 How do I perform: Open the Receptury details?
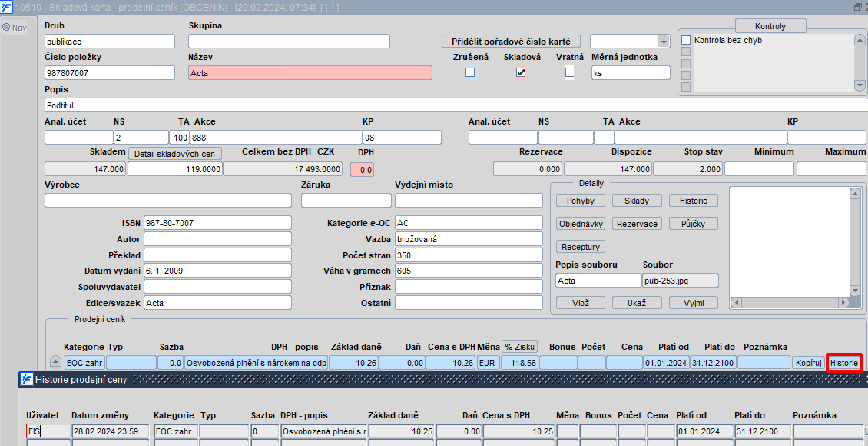coord(581,247)
